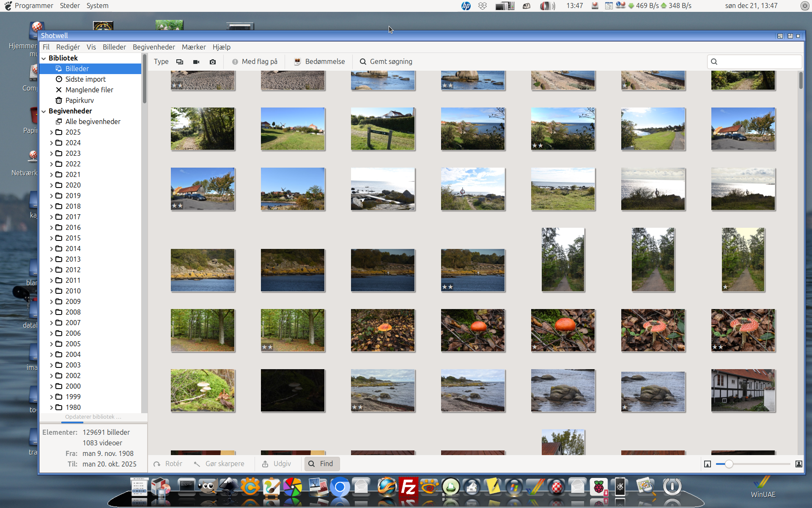The width and height of the screenshot is (812, 508).
Task: Open the Gemt søgning filter
Action: pyautogui.click(x=386, y=62)
